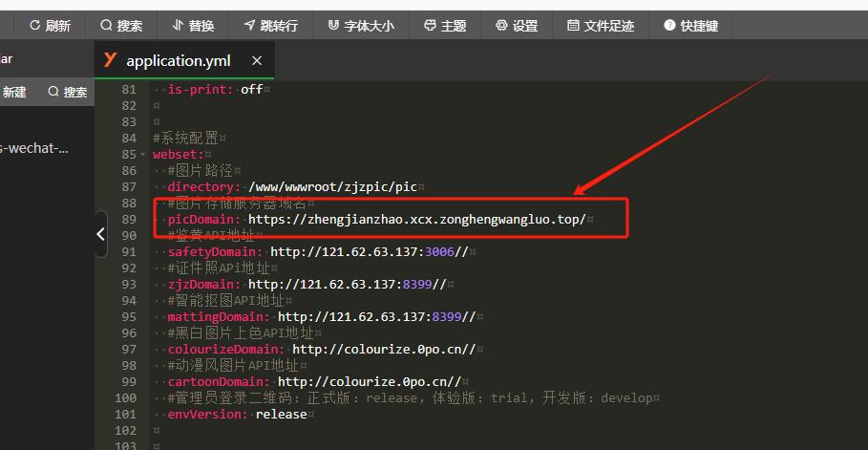Click envVersion key on line 101
The height and width of the screenshot is (450, 868).
(208, 414)
